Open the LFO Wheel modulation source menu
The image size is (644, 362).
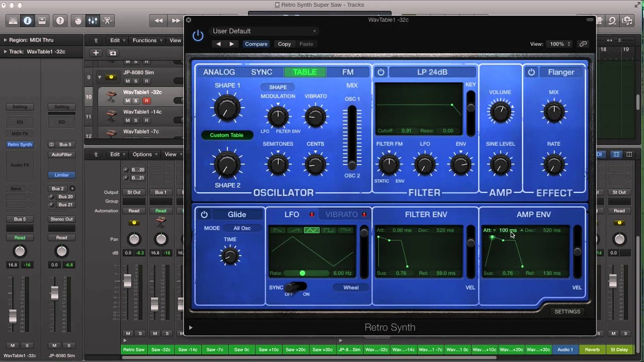tap(351, 288)
